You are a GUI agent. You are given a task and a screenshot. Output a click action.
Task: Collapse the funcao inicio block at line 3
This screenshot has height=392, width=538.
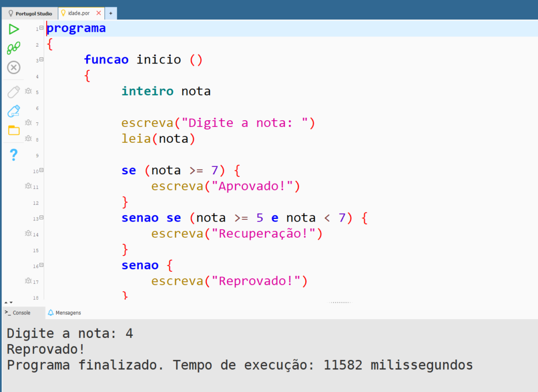pyautogui.click(x=42, y=59)
